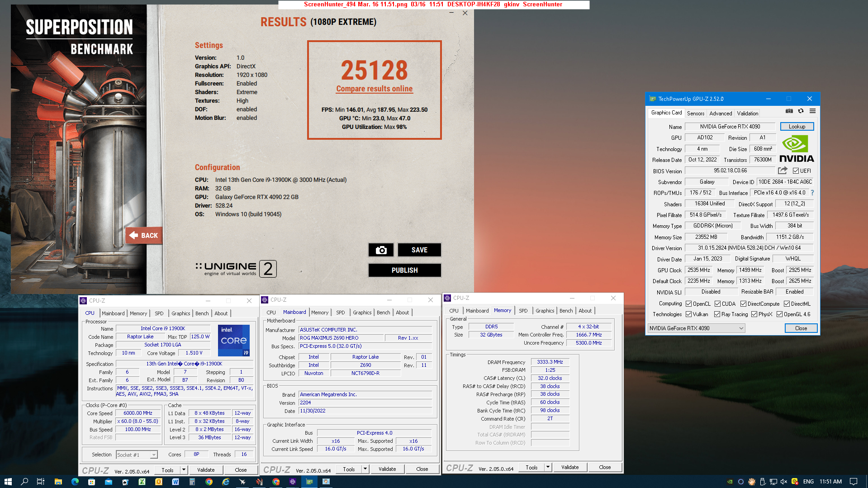Toggle the PhysX checkbox
This screenshot has width=868, height=488.
pos(754,314)
